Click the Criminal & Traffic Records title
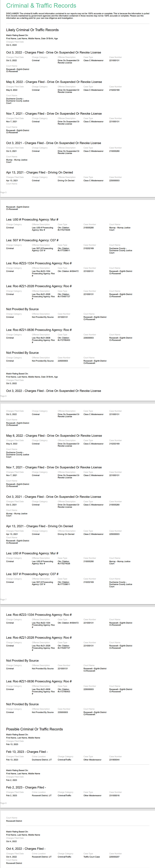 coord(41,5)
